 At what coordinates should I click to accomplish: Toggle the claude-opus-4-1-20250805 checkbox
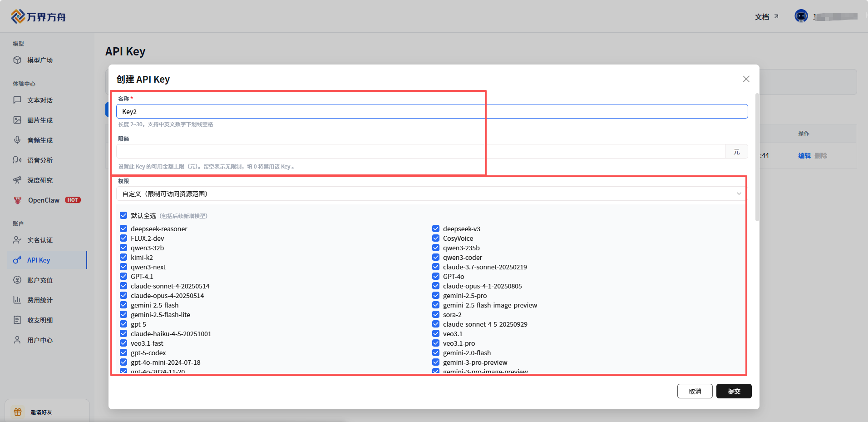tap(436, 286)
